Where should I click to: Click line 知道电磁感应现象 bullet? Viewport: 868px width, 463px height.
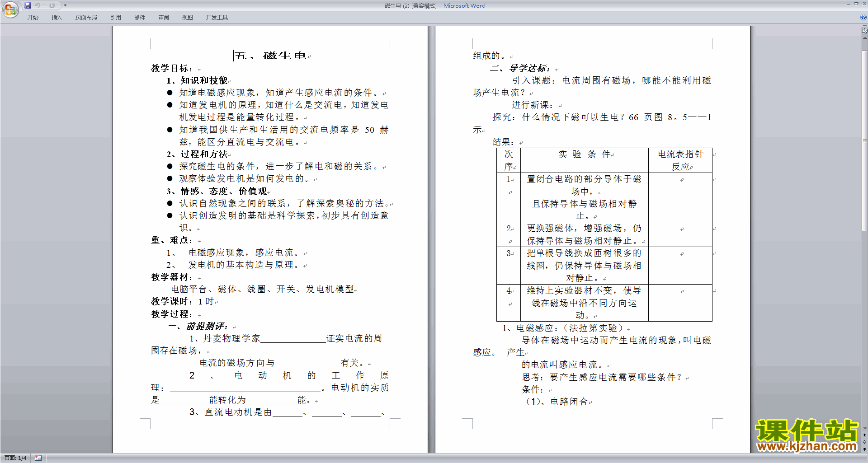point(278,93)
